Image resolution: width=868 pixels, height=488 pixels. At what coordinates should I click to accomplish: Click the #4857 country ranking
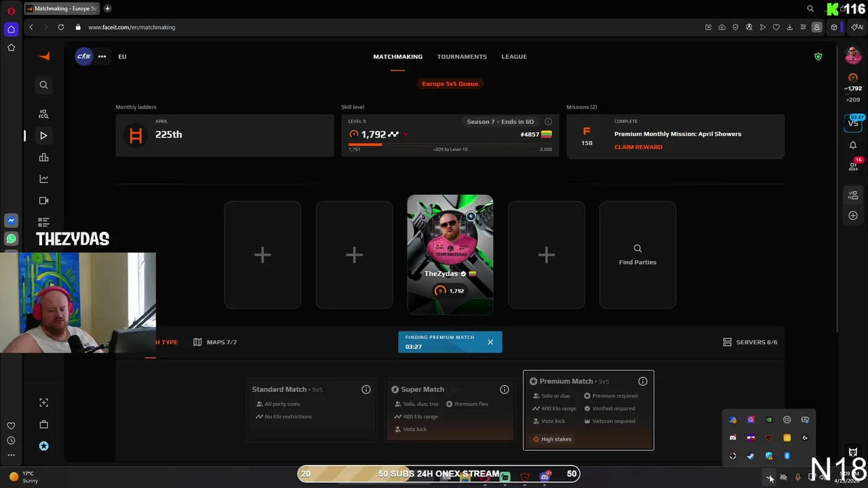[x=530, y=134]
